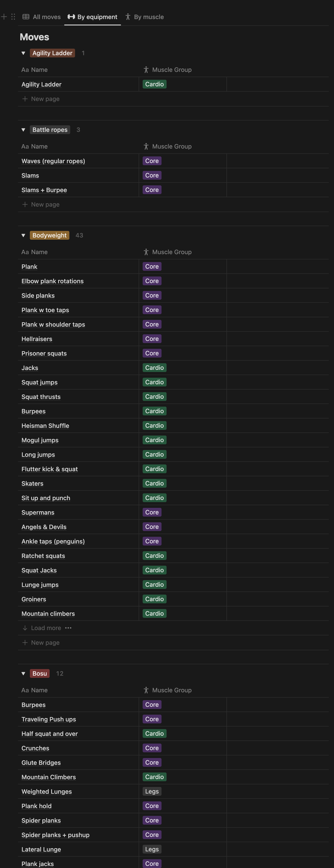
Task: Collapse the Agility Ladder group
Action: pyautogui.click(x=23, y=53)
